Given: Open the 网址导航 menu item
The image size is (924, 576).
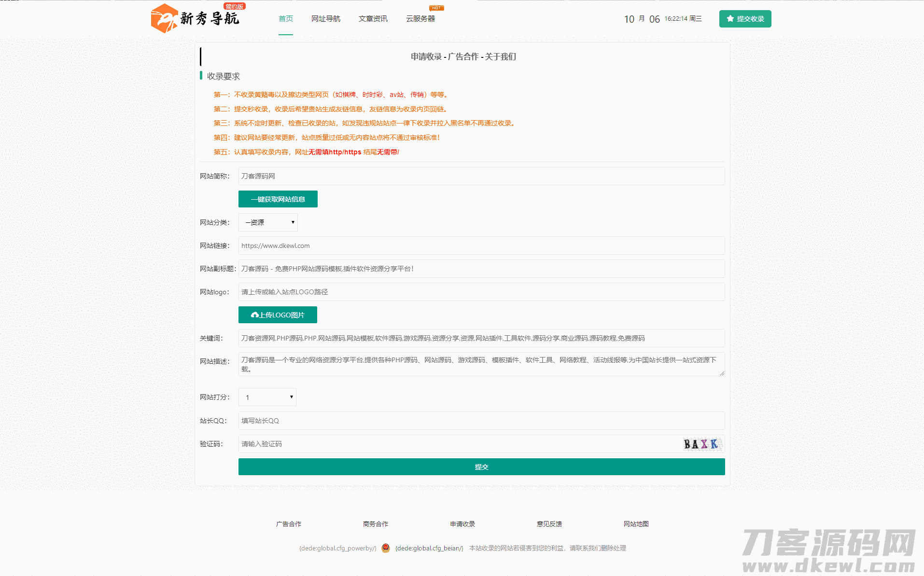Looking at the screenshot, I should [x=326, y=19].
